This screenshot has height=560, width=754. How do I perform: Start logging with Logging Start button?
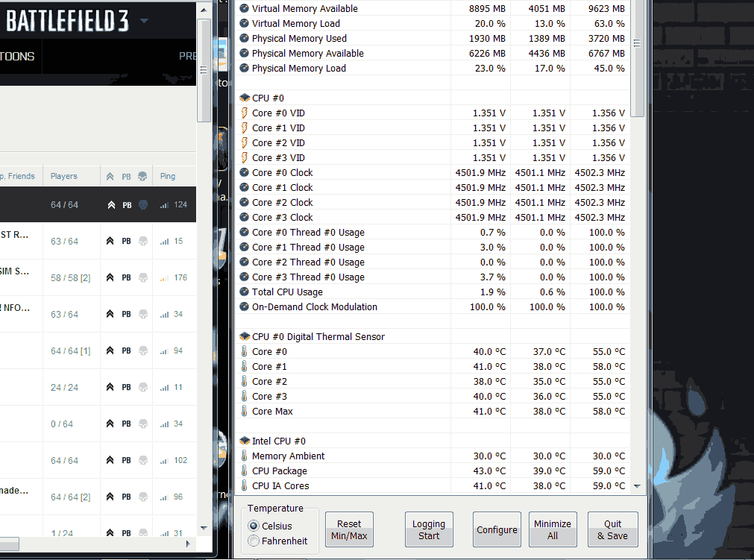pyautogui.click(x=429, y=529)
